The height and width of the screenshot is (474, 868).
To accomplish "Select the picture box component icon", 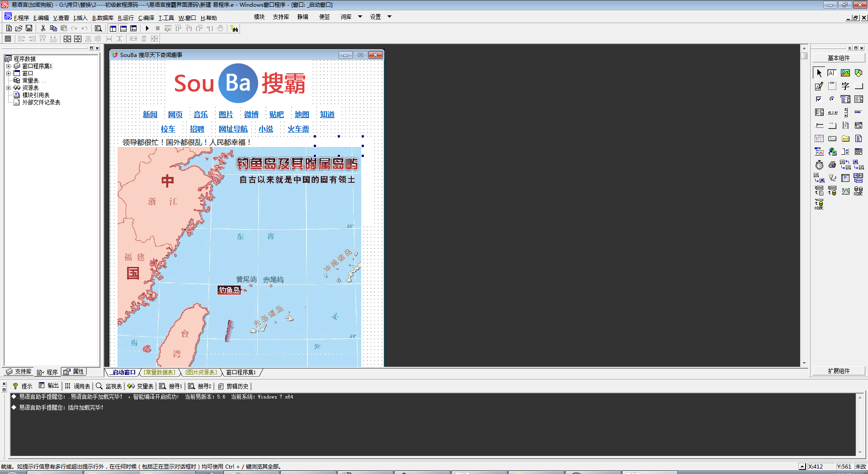I will (x=845, y=73).
